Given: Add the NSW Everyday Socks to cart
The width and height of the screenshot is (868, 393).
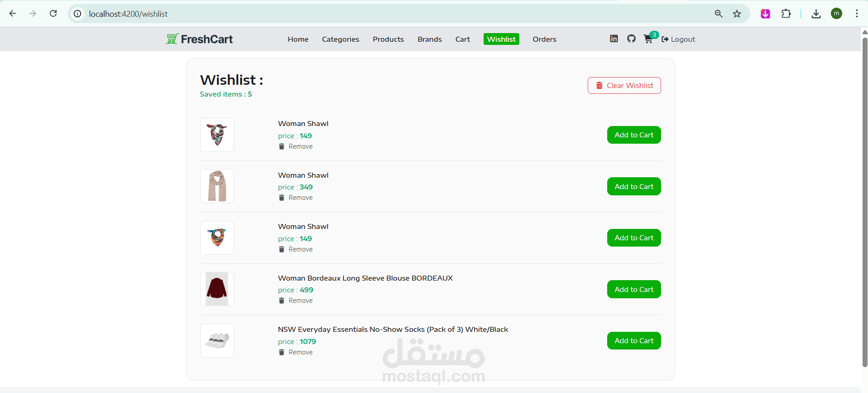Looking at the screenshot, I should (x=634, y=341).
